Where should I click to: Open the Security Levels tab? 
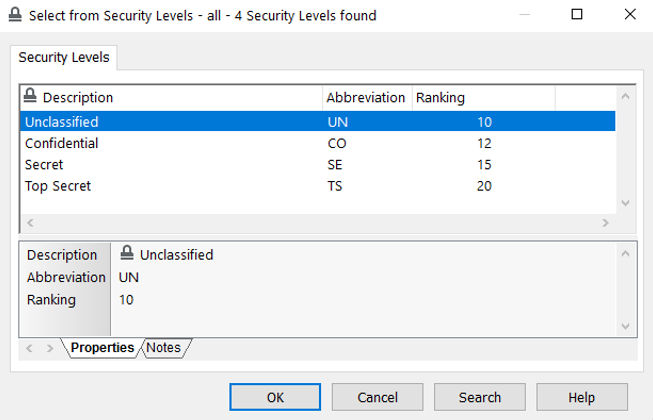coord(66,57)
